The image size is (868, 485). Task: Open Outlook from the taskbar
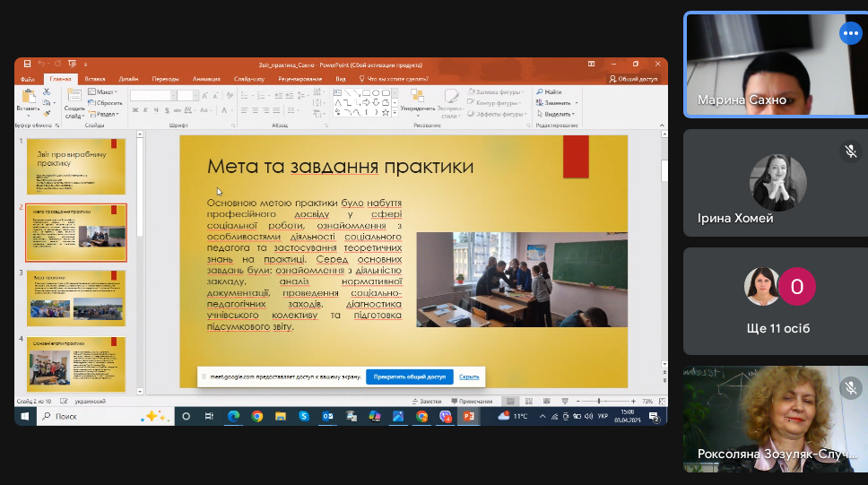(327, 416)
